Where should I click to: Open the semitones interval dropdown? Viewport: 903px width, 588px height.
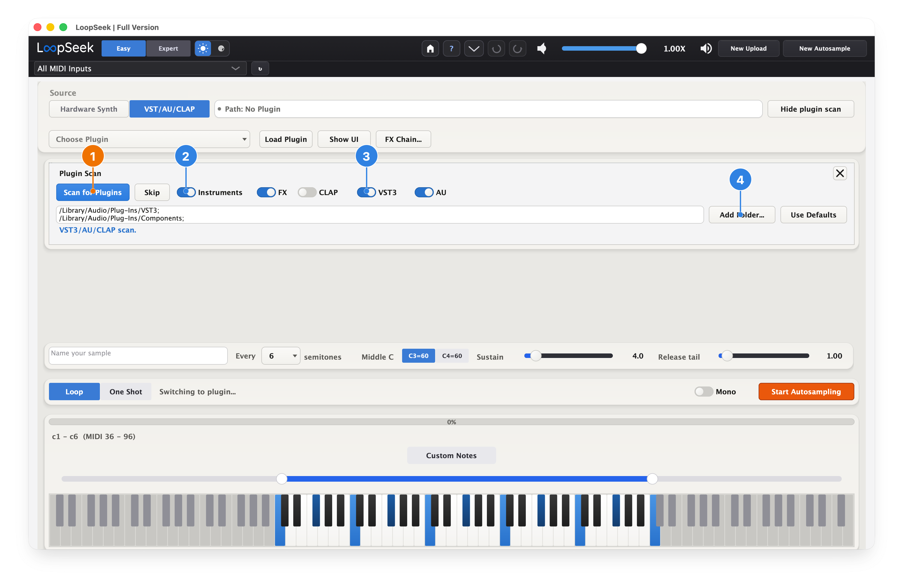[281, 356]
